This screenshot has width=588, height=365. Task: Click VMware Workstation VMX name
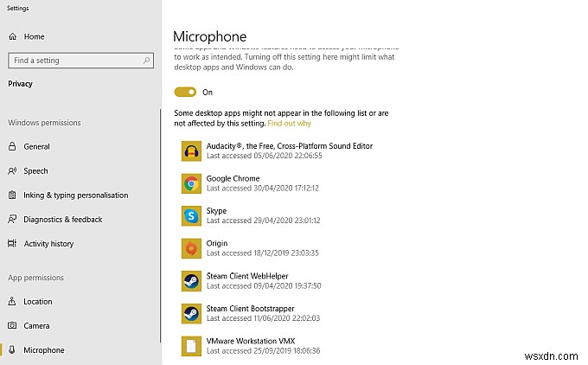(x=251, y=341)
